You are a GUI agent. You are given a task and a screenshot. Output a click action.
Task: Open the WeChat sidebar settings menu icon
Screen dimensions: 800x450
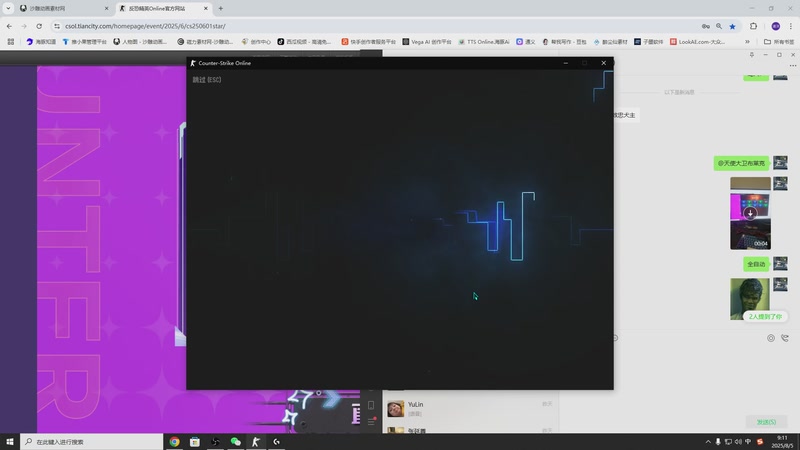point(371,421)
